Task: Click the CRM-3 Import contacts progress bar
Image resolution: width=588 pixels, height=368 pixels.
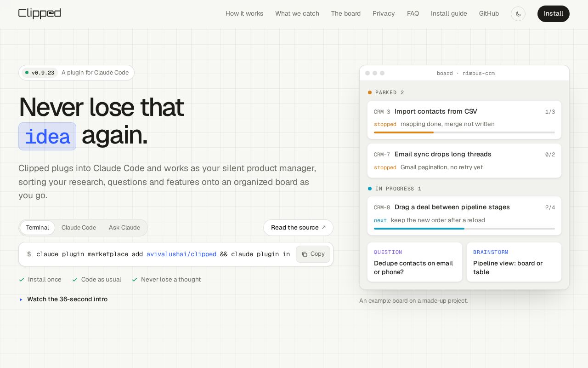Action: pos(464,132)
